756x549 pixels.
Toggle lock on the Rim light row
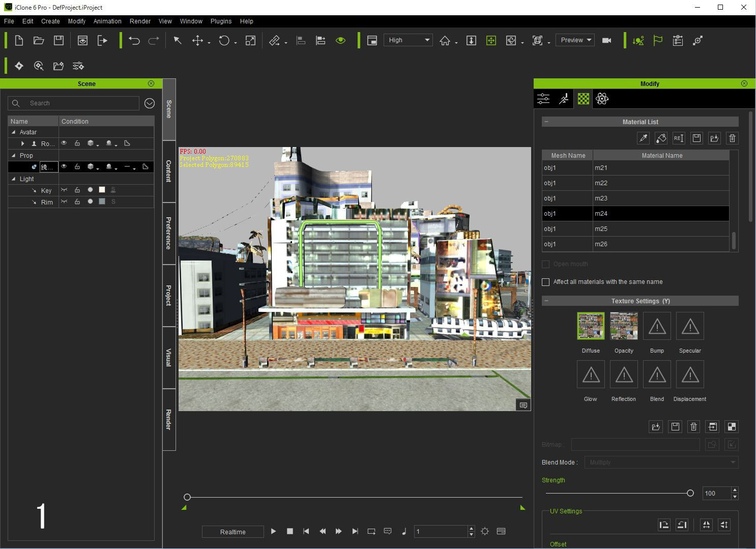click(x=77, y=201)
